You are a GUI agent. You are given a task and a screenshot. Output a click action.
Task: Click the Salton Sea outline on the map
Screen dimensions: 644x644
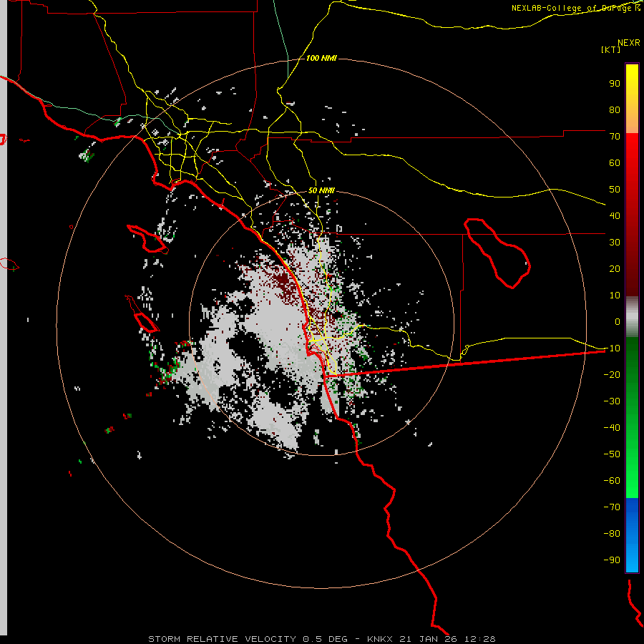(x=497, y=253)
